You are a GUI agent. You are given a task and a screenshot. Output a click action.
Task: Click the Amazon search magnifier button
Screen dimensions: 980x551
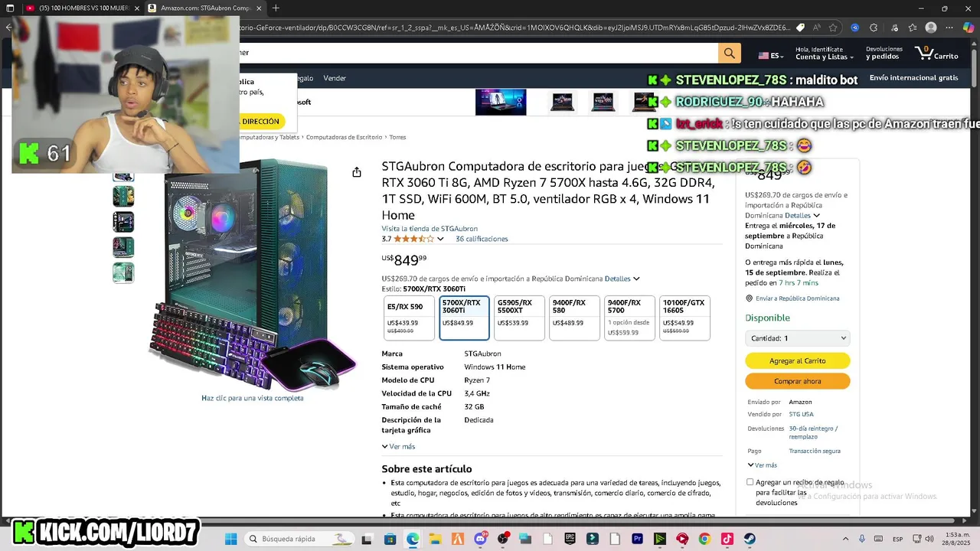(x=729, y=53)
